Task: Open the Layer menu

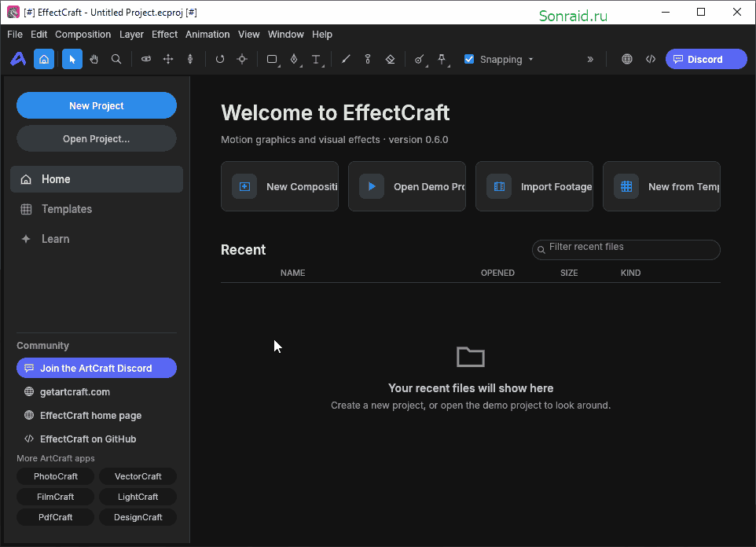Action: coord(131,35)
